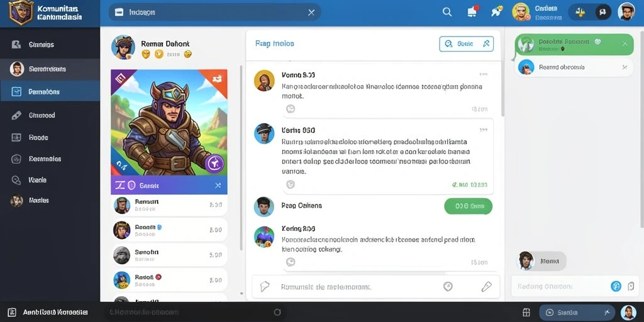Open sidebar item with circular badge icon
Screen dimensions: 644x322
click(50, 159)
